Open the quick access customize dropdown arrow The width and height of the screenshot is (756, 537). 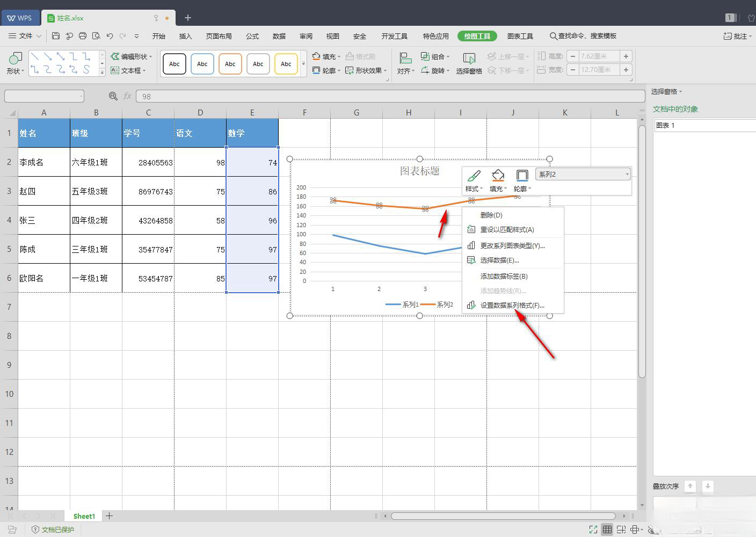click(136, 36)
